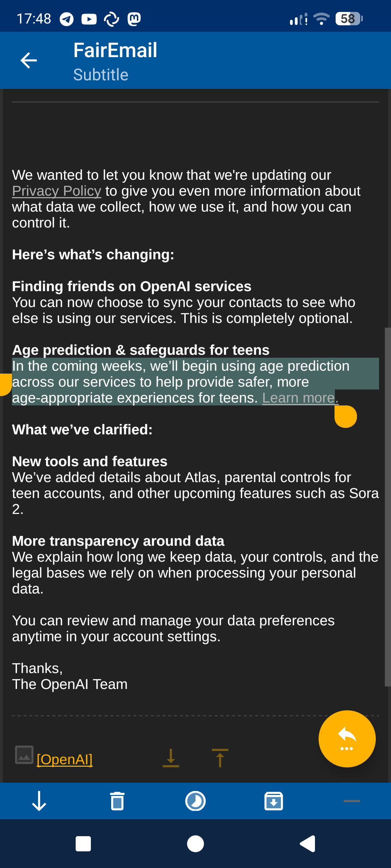Tap the message scrollbar on right
Screen dimensions: 391x868
click(387, 506)
